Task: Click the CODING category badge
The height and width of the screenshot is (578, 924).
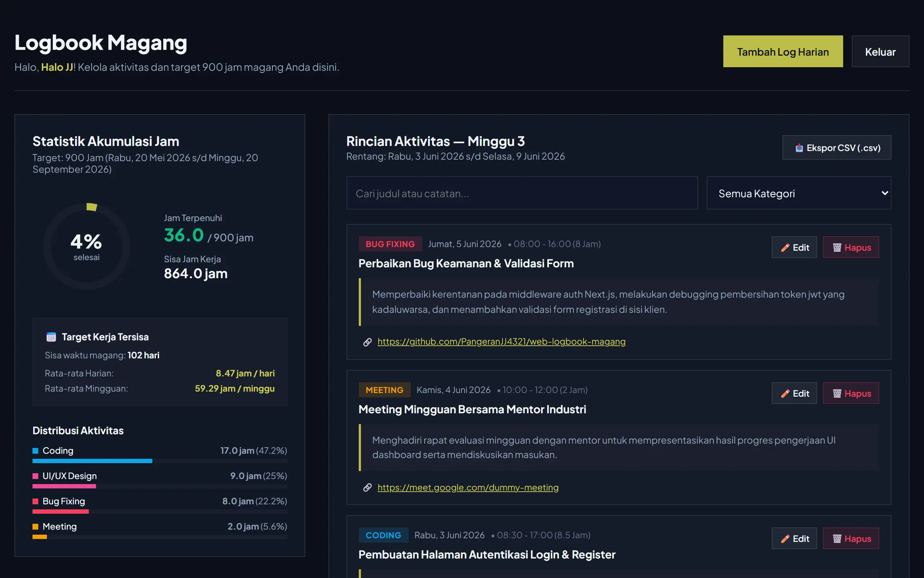Action: (383, 535)
